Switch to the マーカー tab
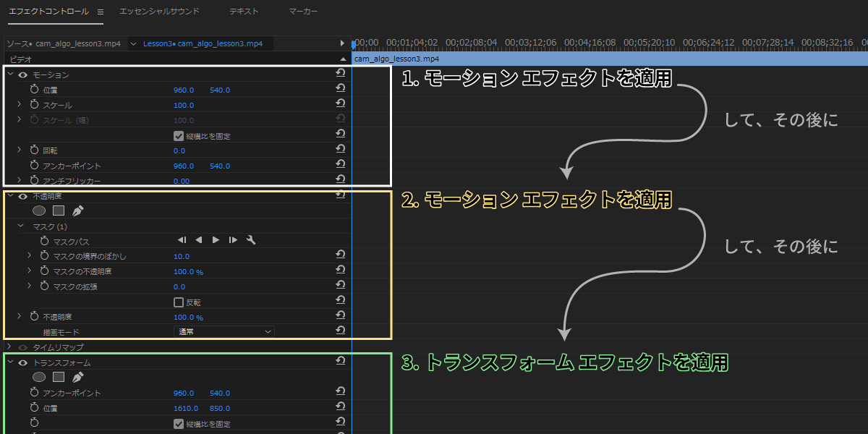This screenshot has height=434, width=868. pos(302,12)
